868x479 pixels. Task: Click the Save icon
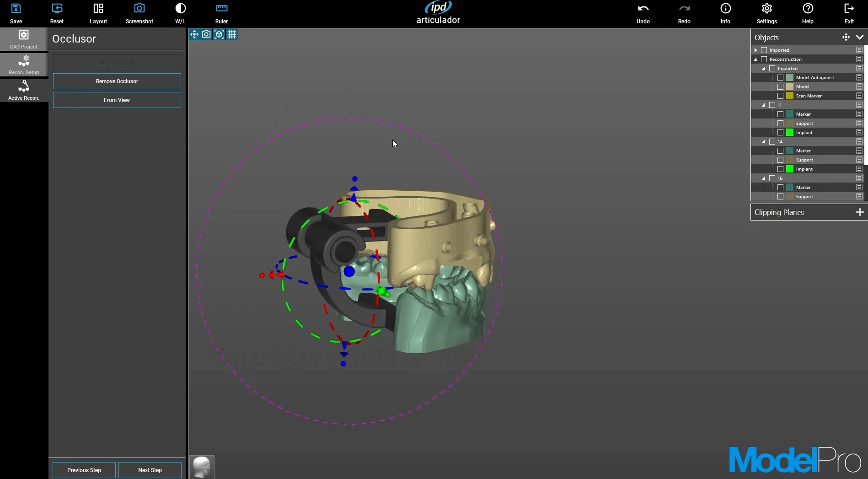[16, 9]
